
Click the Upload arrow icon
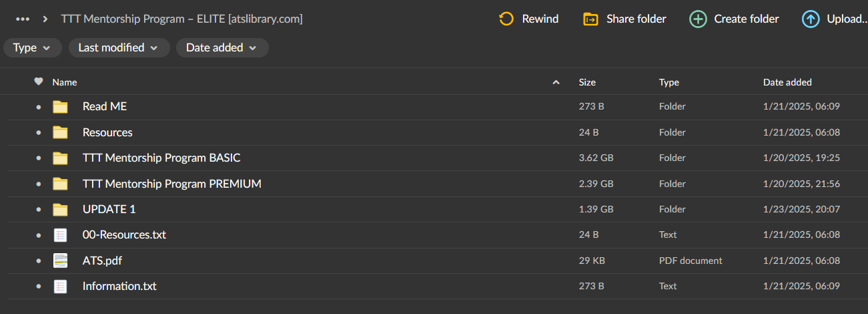pyautogui.click(x=811, y=19)
